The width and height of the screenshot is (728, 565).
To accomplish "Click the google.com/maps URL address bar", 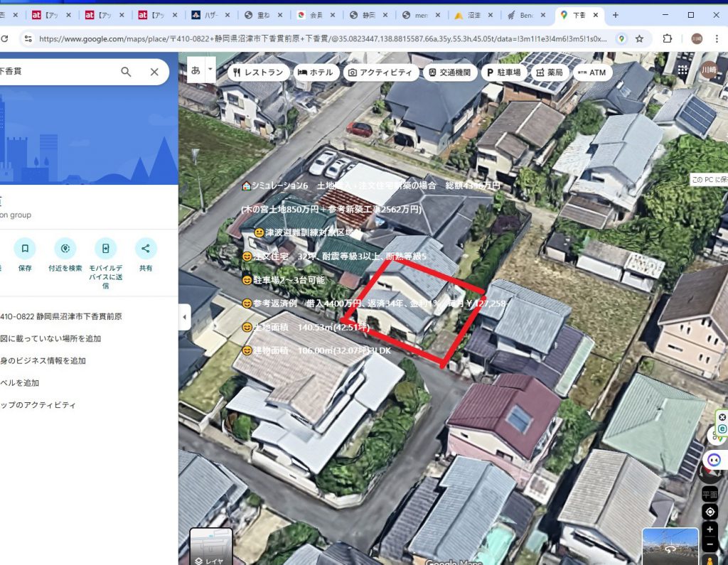I will click(x=322, y=39).
